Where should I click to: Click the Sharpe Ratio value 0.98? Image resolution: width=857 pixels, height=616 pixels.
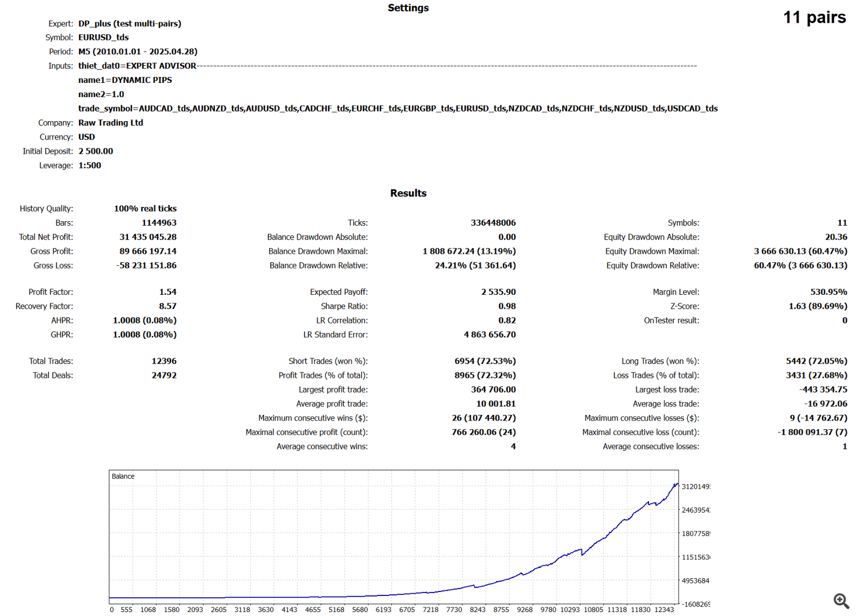(507, 306)
